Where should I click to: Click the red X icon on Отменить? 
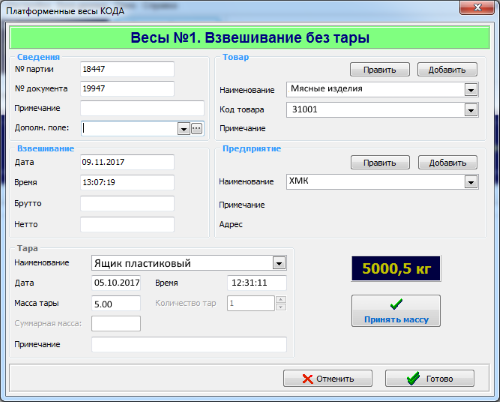(307, 379)
